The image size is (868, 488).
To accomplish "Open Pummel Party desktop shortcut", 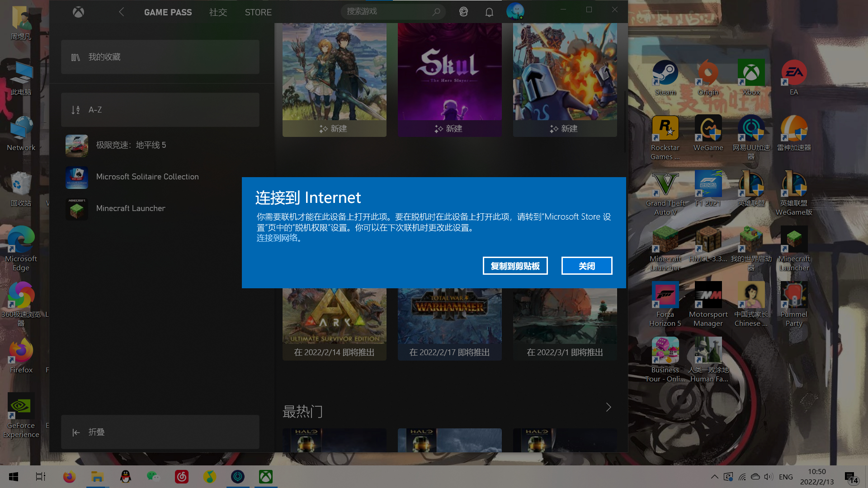I will click(794, 305).
